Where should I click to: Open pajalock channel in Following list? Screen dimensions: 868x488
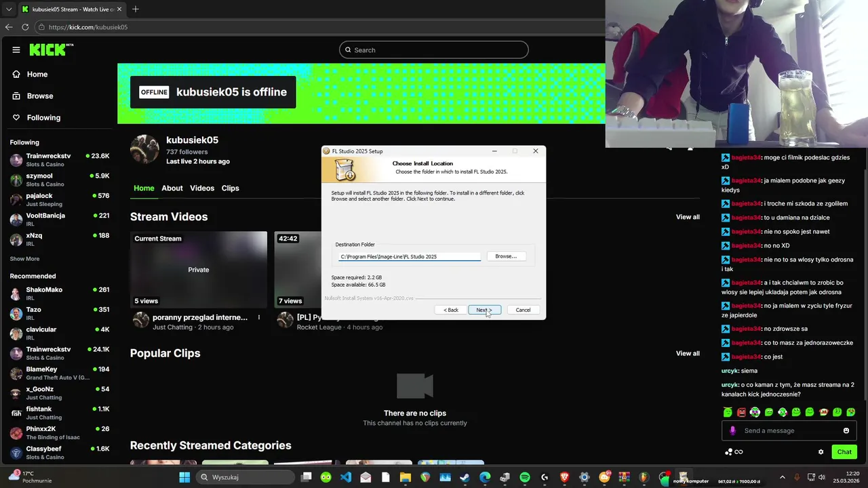point(60,199)
